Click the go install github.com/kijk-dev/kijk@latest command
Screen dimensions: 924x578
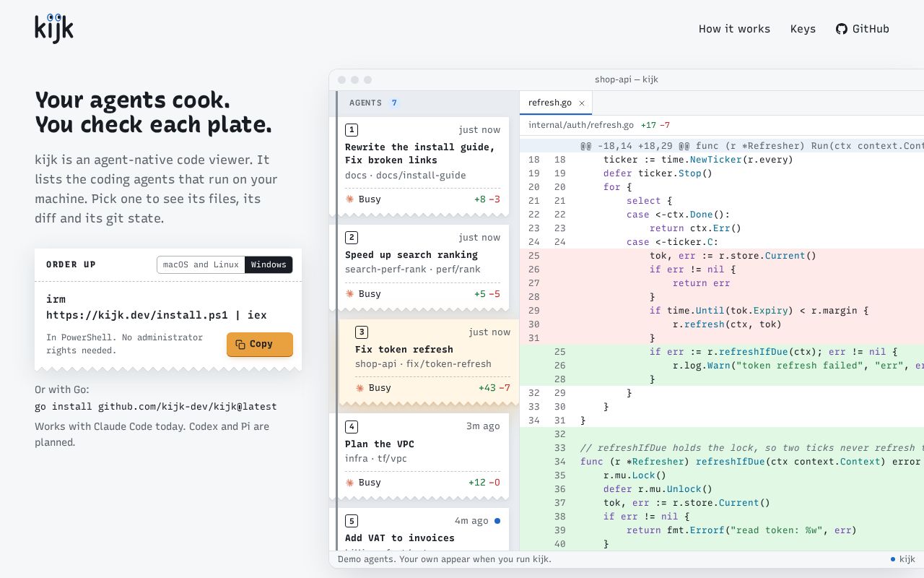click(156, 407)
